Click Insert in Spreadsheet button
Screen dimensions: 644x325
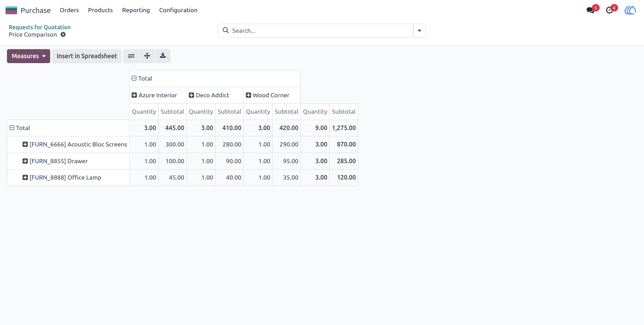[x=87, y=56]
